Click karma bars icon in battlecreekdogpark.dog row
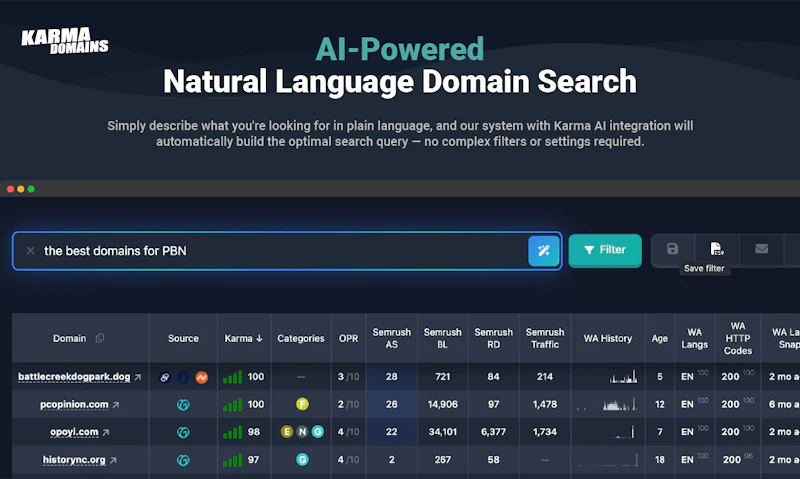 (x=233, y=377)
